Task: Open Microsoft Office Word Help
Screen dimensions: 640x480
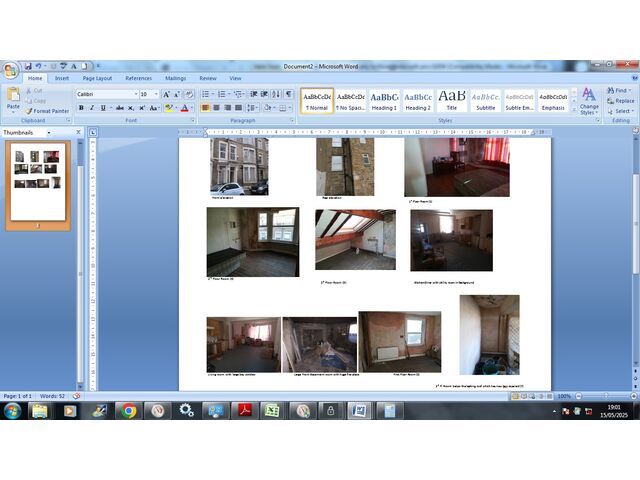Action: (635, 78)
